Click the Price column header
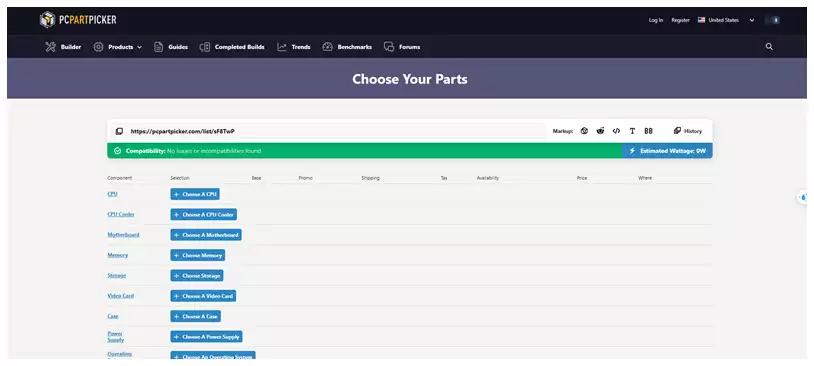Image resolution: width=814 pixels, height=366 pixels. [x=581, y=178]
